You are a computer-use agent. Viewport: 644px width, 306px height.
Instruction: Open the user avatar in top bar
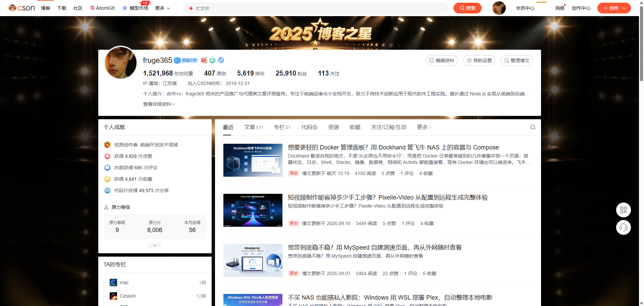point(499,8)
